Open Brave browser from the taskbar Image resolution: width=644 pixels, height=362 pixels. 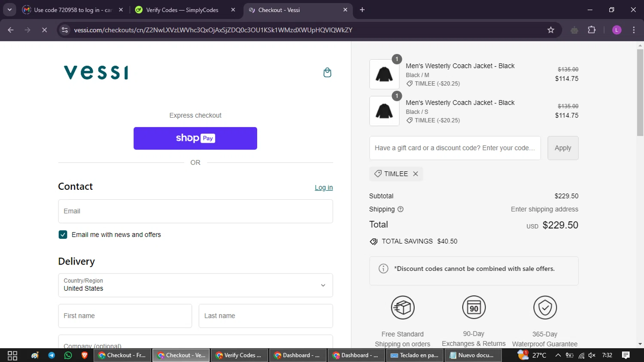pyautogui.click(x=85, y=356)
